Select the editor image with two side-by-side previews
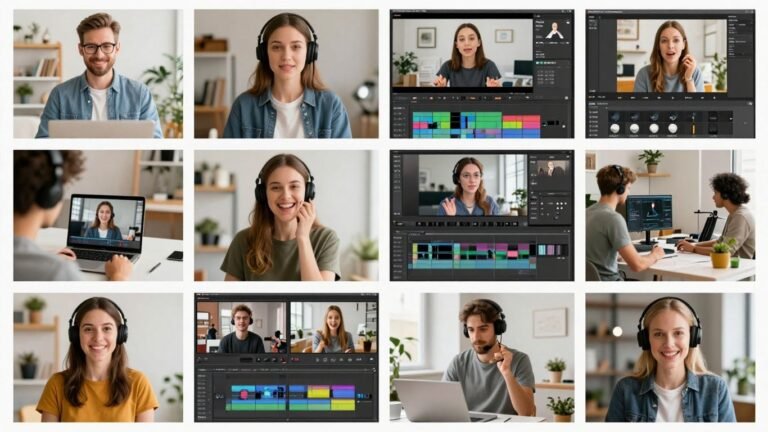The height and width of the screenshot is (432, 768). pos(286,358)
